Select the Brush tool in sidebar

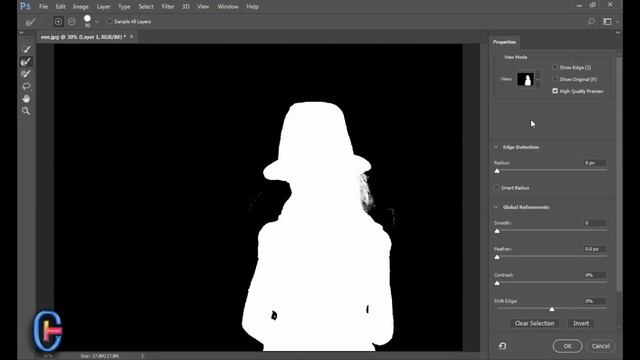(x=26, y=74)
